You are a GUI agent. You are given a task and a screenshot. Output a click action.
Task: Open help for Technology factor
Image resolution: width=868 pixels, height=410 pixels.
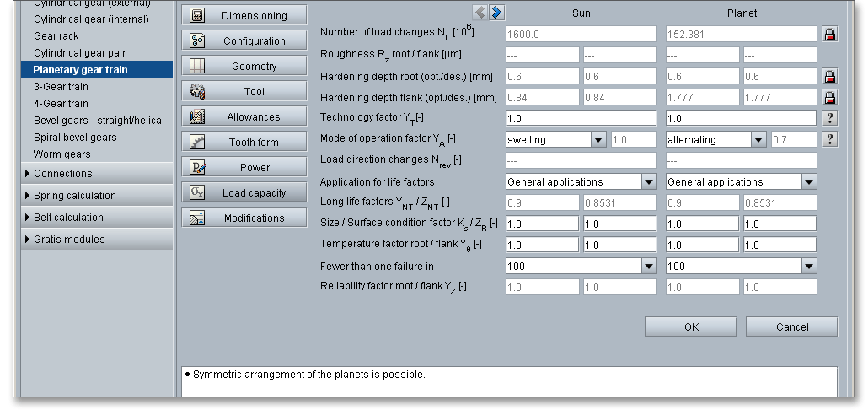coord(830,119)
